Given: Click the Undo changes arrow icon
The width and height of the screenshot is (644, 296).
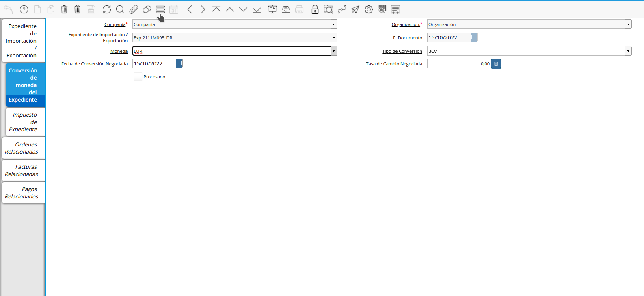Looking at the screenshot, I should click(x=8, y=9).
